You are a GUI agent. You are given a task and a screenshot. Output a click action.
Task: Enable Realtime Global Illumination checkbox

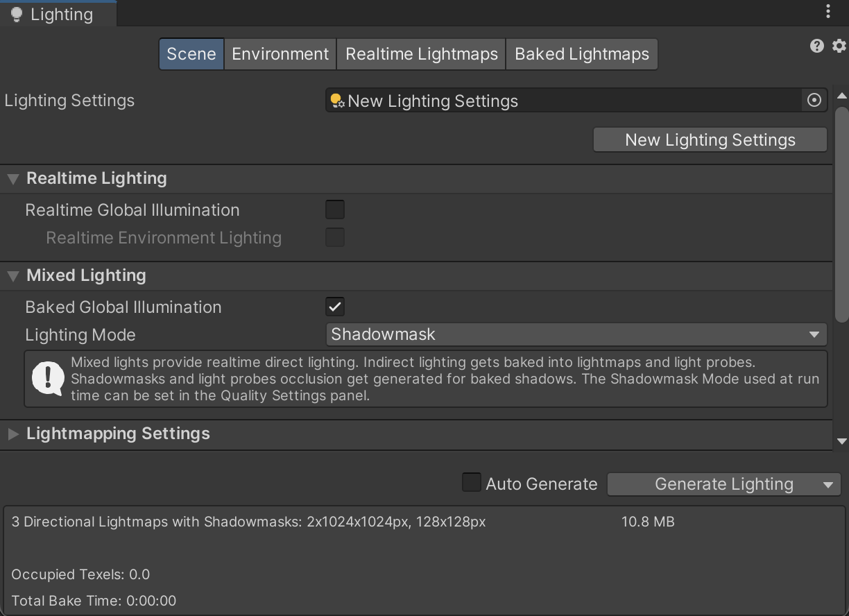pos(335,209)
